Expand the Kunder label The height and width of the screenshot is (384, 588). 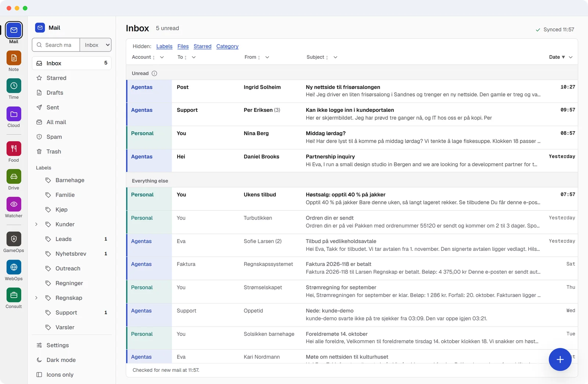[x=36, y=224]
